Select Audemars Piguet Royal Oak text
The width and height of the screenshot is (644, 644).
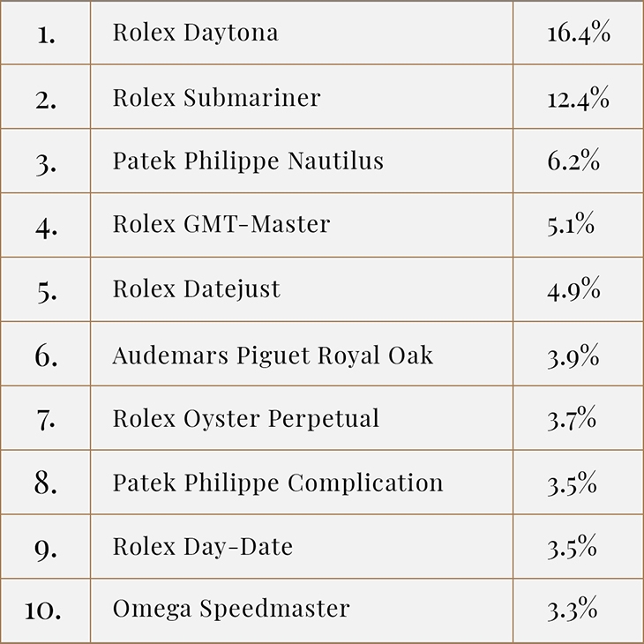(x=273, y=354)
